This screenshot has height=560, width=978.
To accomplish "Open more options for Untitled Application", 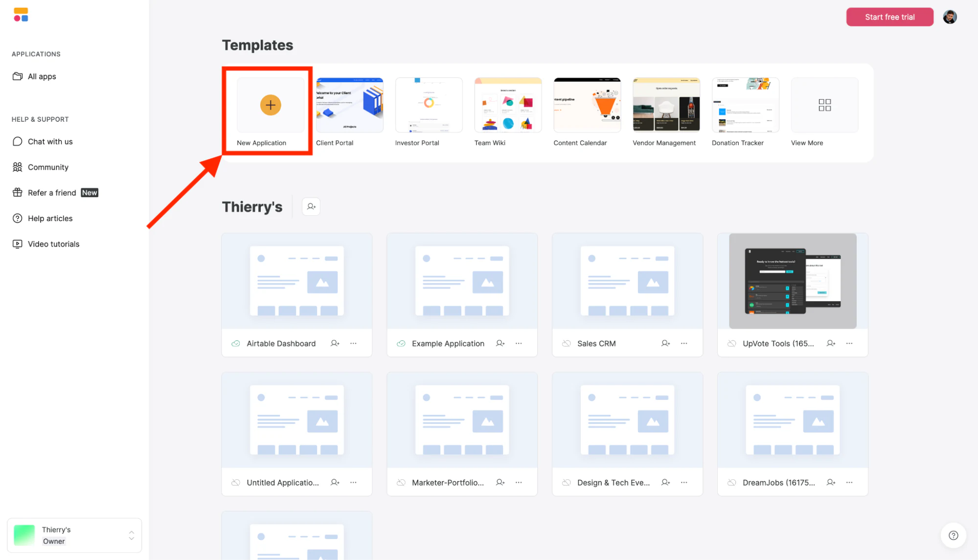I will point(353,482).
